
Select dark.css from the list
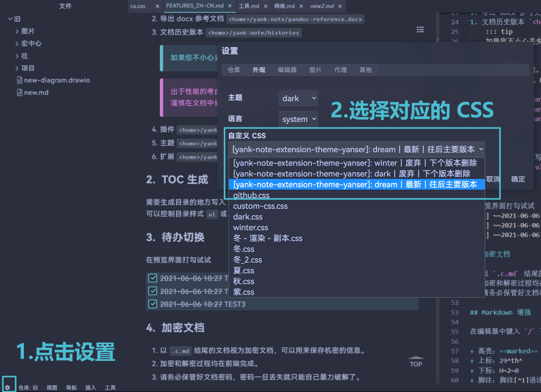click(x=357, y=217)
